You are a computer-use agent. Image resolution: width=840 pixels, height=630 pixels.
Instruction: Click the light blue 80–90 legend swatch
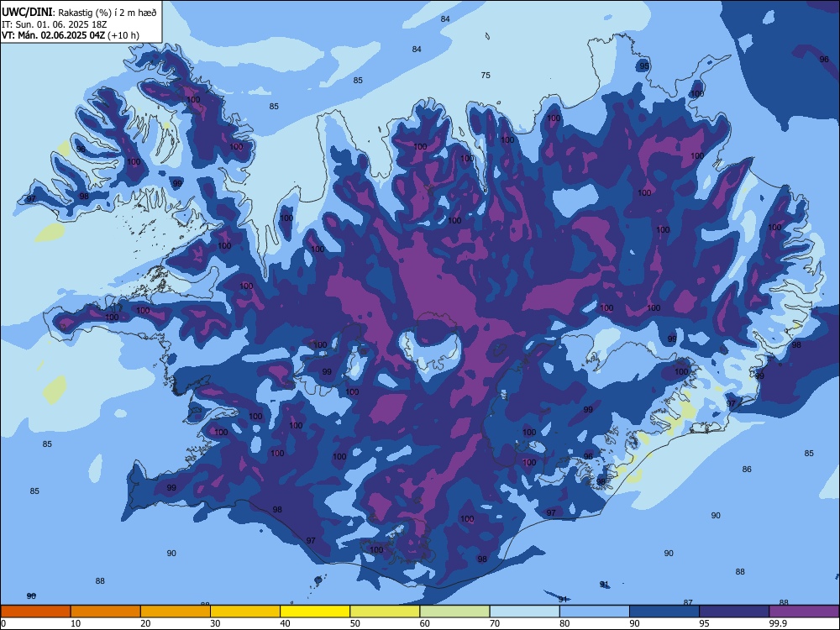(x=595, y=612)
